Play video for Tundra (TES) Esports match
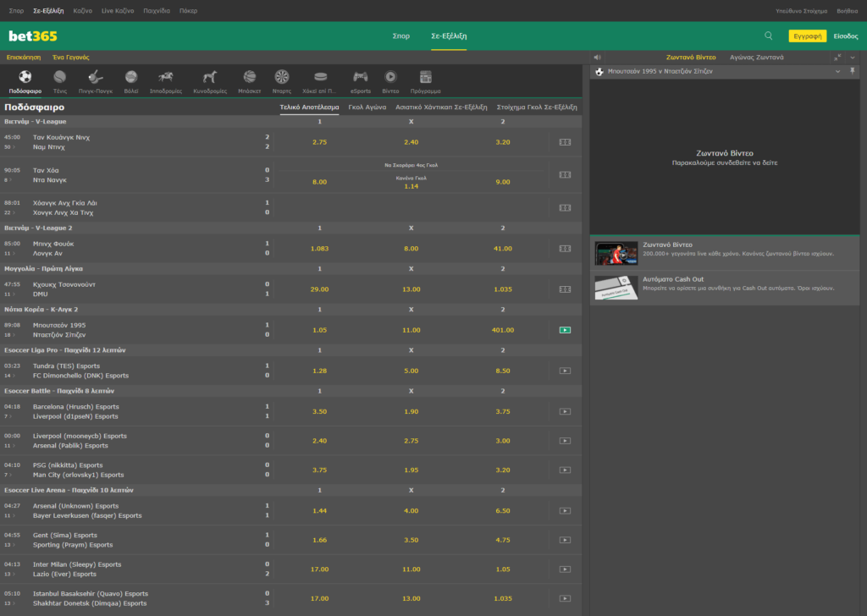This screenshot has width=867, height=616. (565, 371)
